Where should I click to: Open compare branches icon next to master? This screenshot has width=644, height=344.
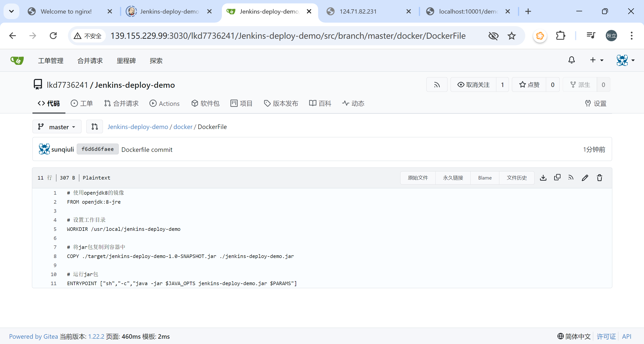(95, 127)
